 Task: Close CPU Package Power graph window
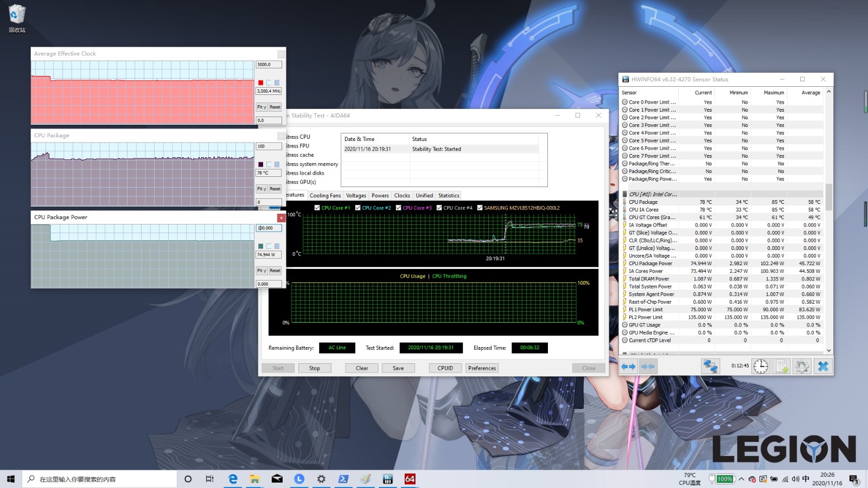[x=281, y=217]
